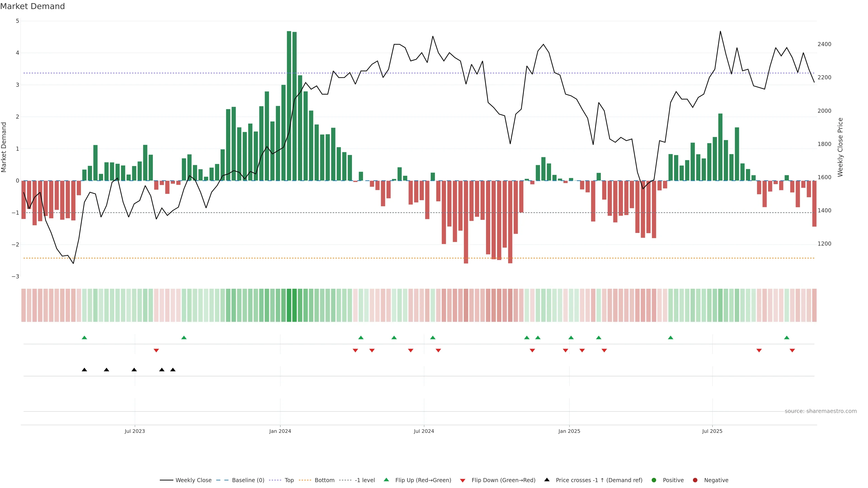Click the Jan 2024 axis label

280,432
